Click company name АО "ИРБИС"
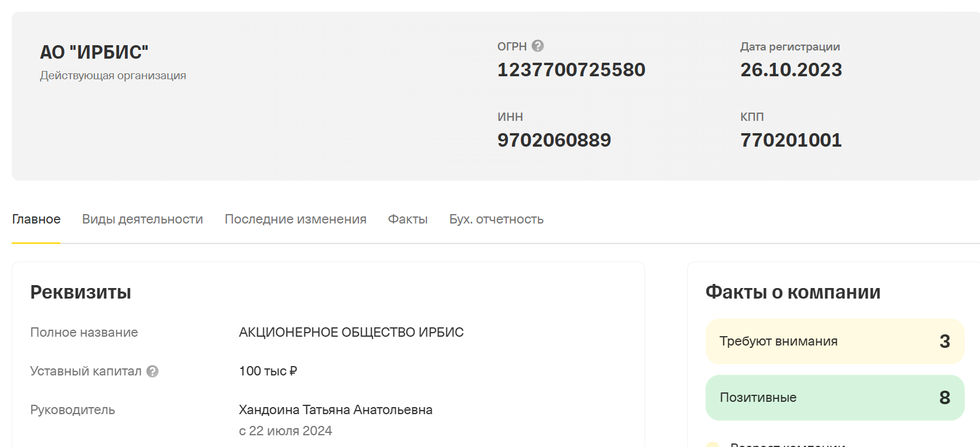Viewport: 980px width, 447px height. pyautogui.click(x=94, y=52)
